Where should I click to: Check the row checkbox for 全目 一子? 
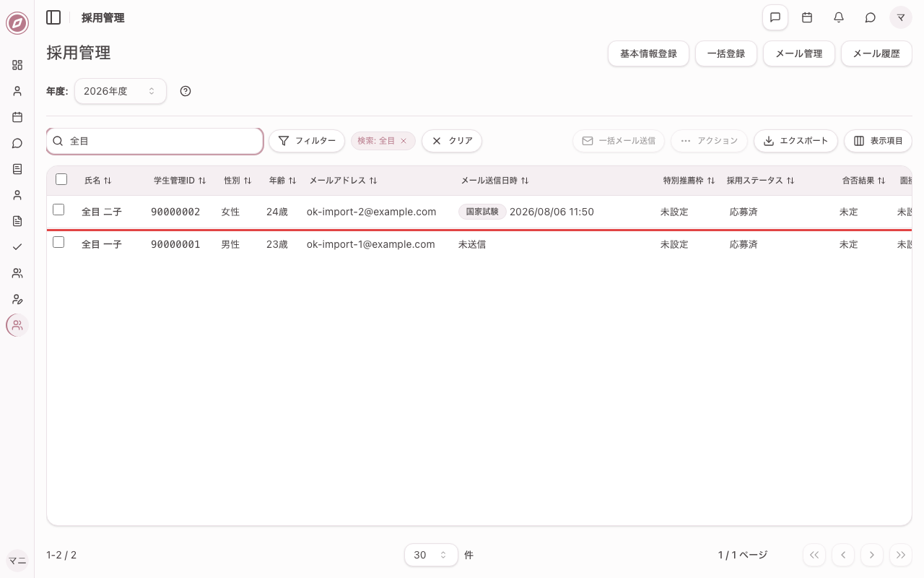[58, 242]
